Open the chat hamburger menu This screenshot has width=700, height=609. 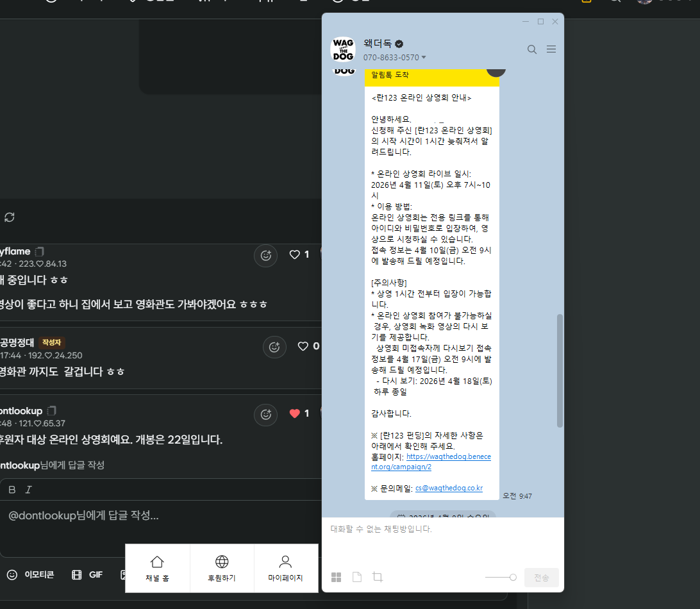click(551, 49)
